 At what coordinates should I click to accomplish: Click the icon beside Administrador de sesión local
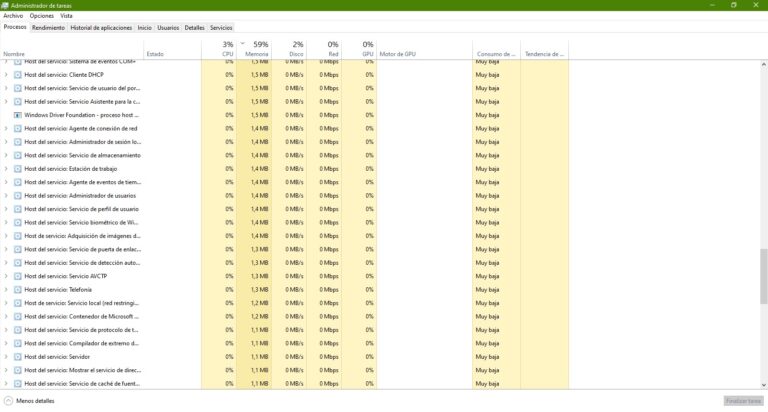click(18, 142)
